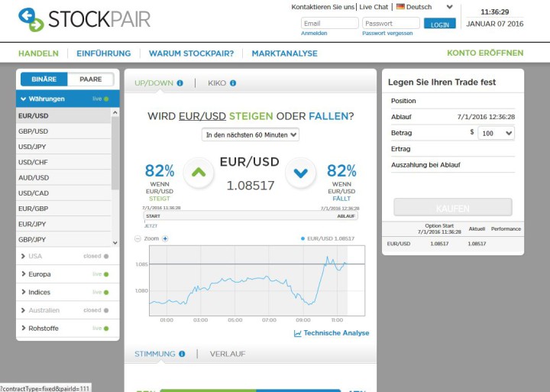Open the 'In den nächsten 60 Minuten' dropdown
The height and width of the screenshot is (392, 550).
tap(251, 134)
